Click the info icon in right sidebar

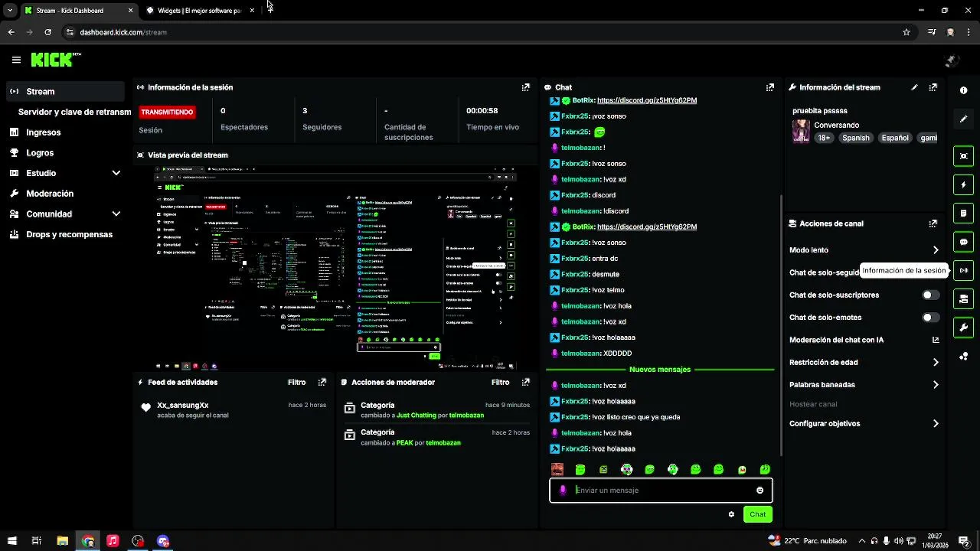coord(963,90)
